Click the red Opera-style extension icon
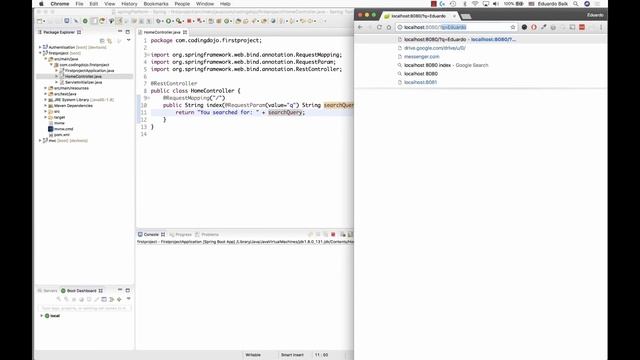The height and width of the screenshot is (360, 640). click(x=534, y=27)
